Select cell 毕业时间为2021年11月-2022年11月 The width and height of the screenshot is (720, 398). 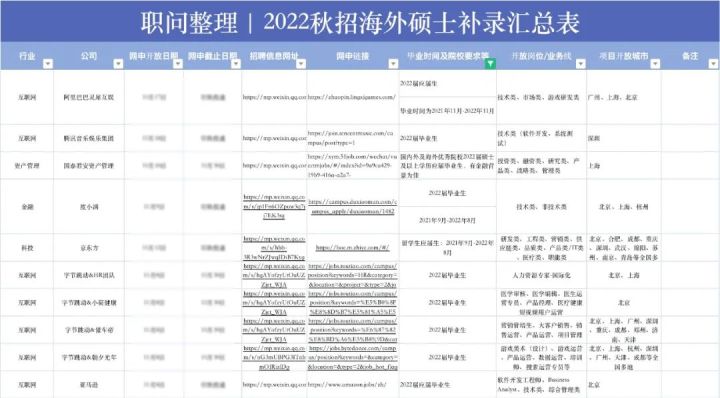click(448, 111)
